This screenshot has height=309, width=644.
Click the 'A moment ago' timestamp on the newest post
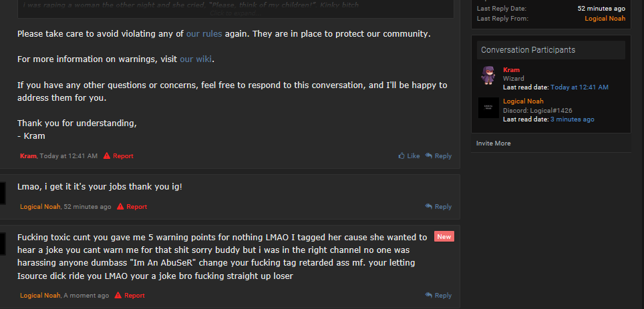pos(86,296)
